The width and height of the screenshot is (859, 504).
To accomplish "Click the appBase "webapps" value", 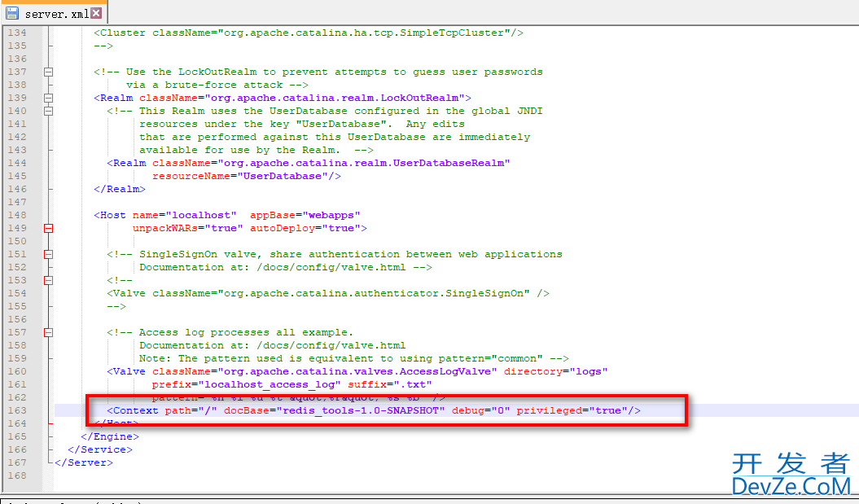I will click(x=331, y=215).
